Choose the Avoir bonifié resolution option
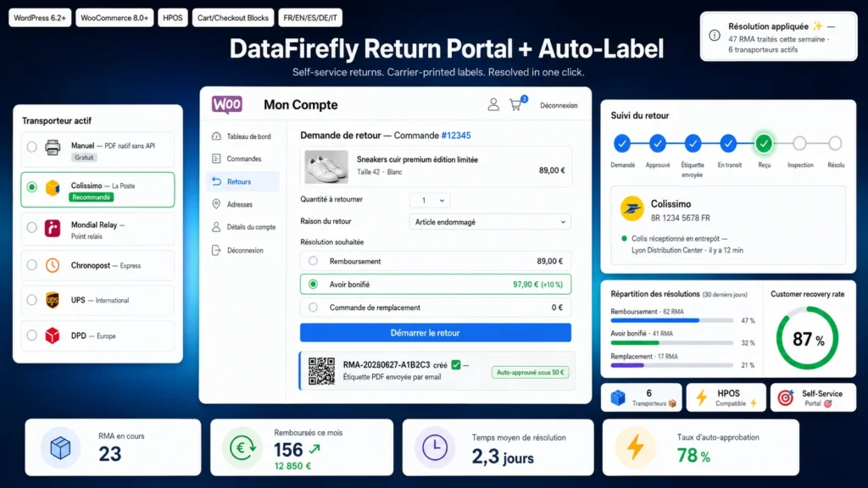Viewport: 868px width, 488px height. click(x=436, y=285)
